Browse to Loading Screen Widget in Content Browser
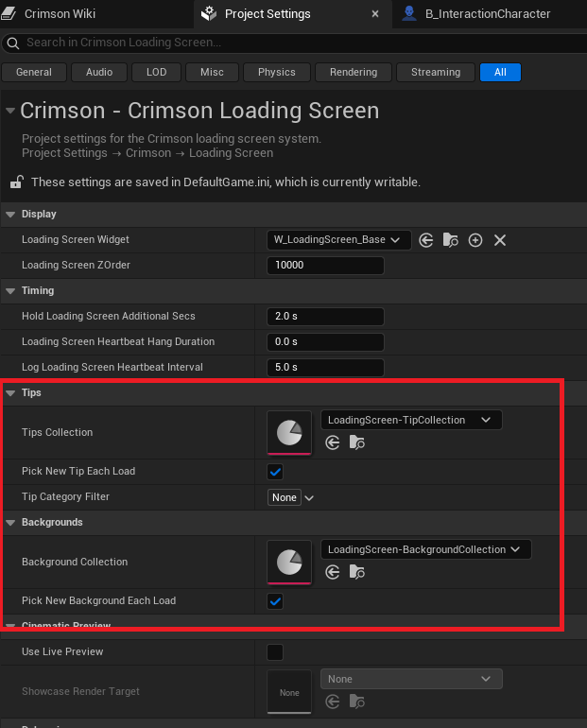Image resolution: width=587 pixels, height=728 pixels. [450, 240]
